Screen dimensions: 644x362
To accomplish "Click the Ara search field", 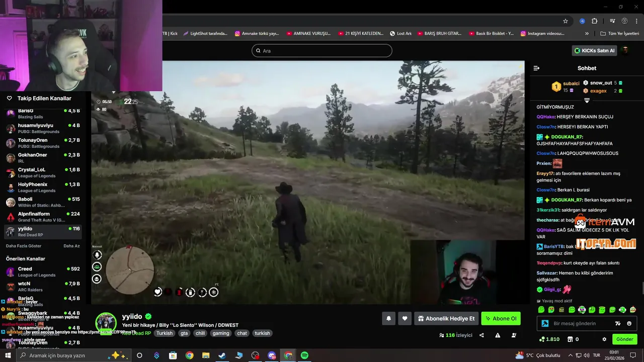I will click(322, 50).
